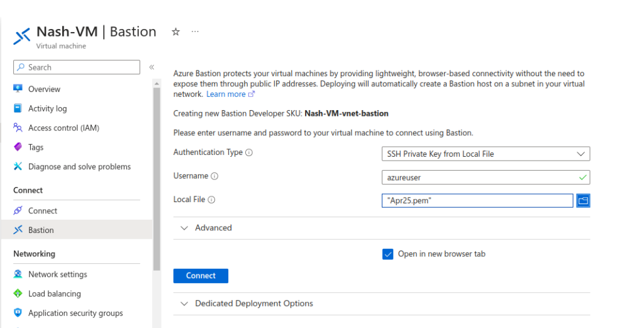Toggle the Open in new browser tab checkbox

pyautogui.click(x=387, y=254)
